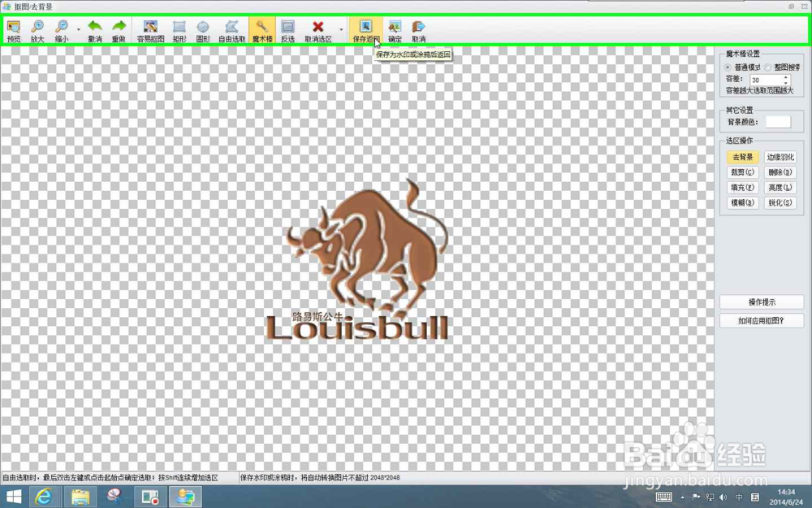Open the Windows Start button
Viewport: 812px width, 508px height.
pyautogui.click(x=14, y=497)
